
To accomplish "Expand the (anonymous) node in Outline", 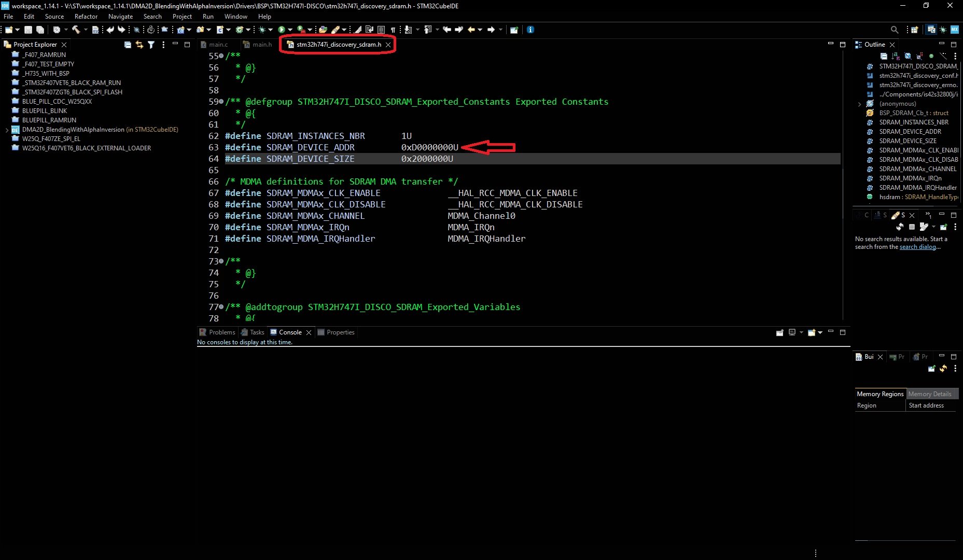I will coord(859,104).
